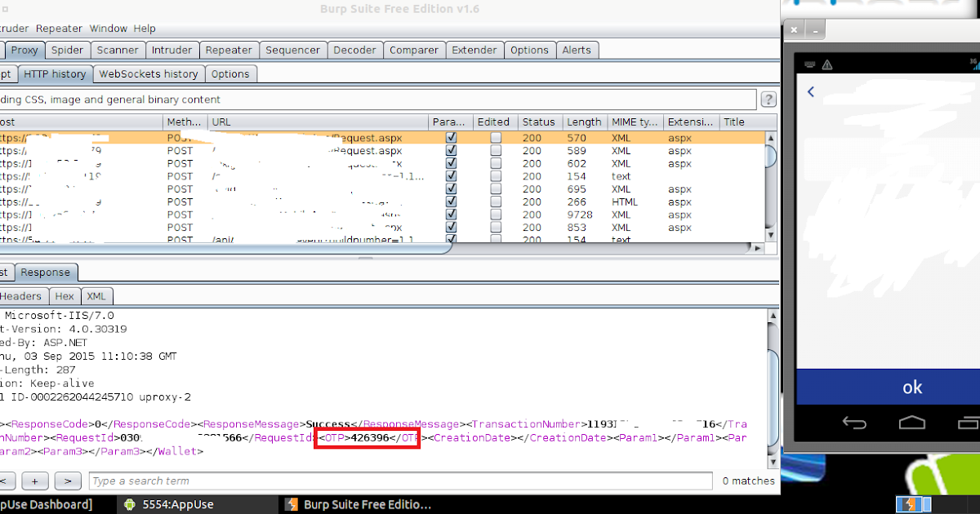Select the Response tab
The width and height of the screenshot is (980, 514).
tap(46, 272)
